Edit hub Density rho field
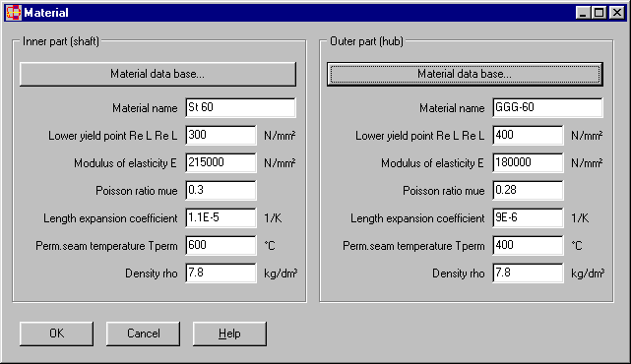The image size is (631, 364). [528, 273]
